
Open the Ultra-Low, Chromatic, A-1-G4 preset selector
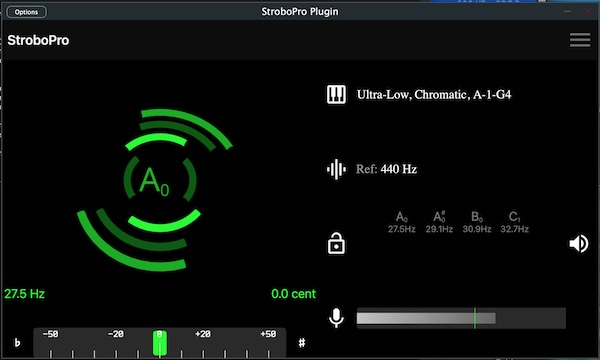coord(434,94)
